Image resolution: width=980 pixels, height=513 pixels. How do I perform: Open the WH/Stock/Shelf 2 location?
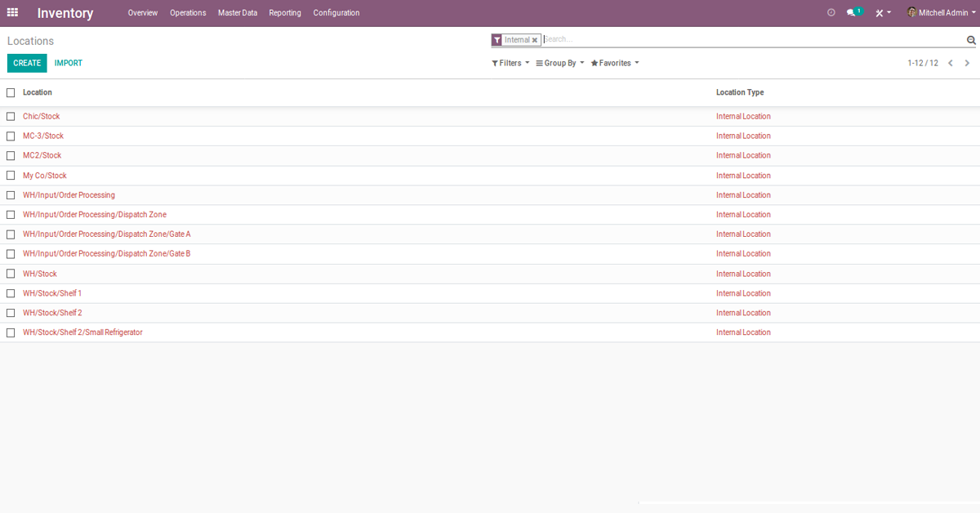[x=52, y=313]
